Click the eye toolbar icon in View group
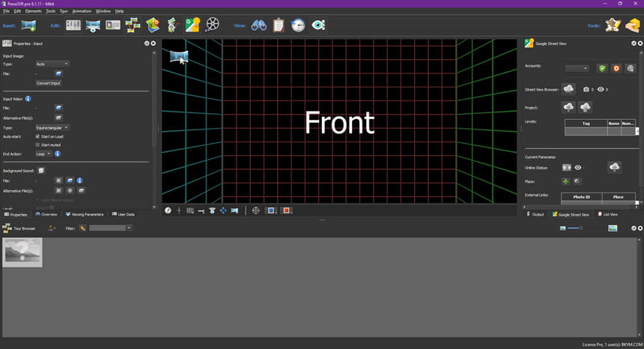644x349 pixels. click(x=318, y=25)
